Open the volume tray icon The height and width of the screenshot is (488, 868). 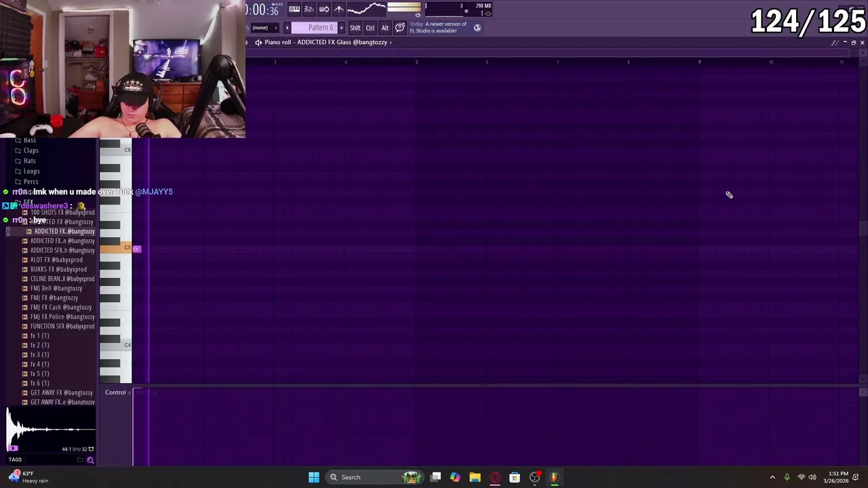point(812,477)
